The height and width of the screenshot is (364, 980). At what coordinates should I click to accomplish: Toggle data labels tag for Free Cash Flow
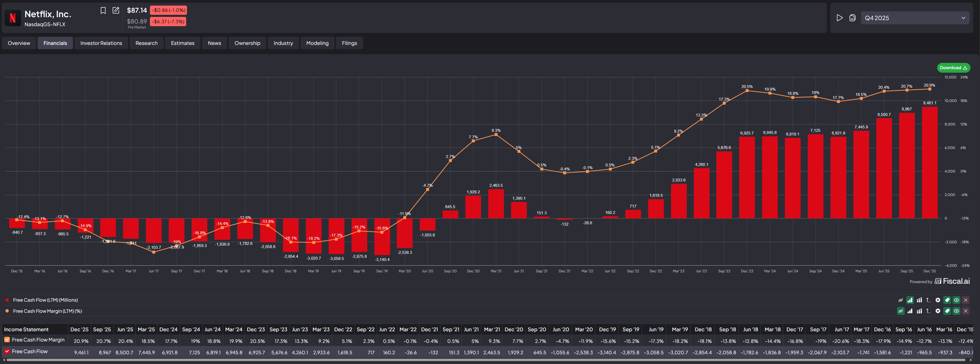(x=947, y=300)
